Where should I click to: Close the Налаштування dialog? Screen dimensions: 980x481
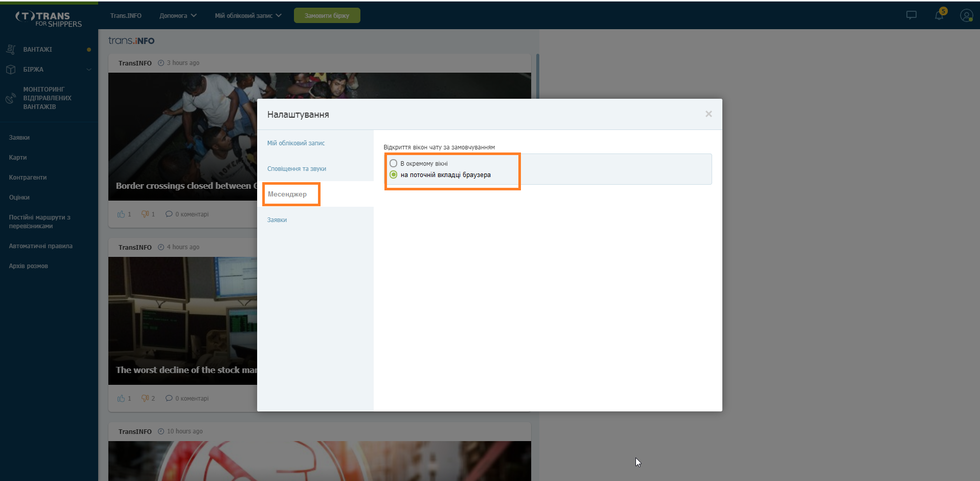709,114
